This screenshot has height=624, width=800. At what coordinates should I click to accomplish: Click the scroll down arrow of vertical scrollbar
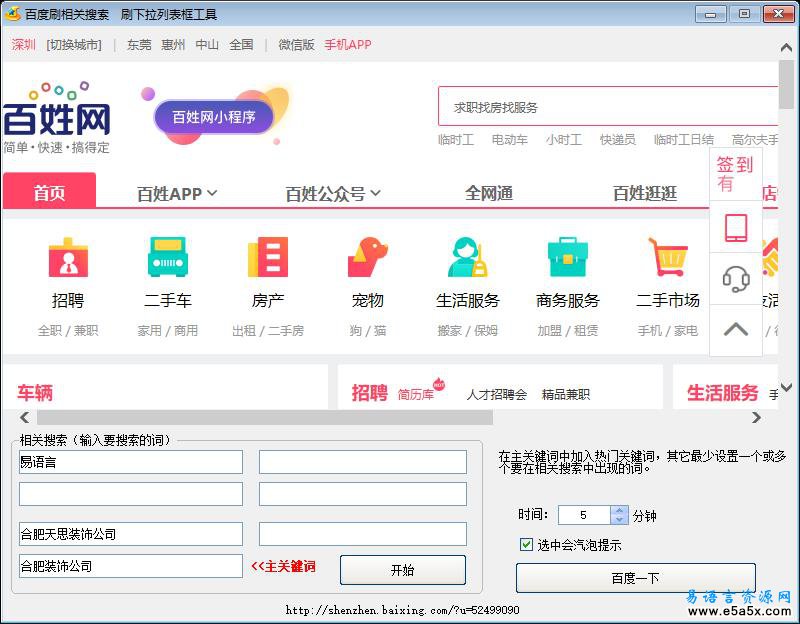click(x=786, y=387)
